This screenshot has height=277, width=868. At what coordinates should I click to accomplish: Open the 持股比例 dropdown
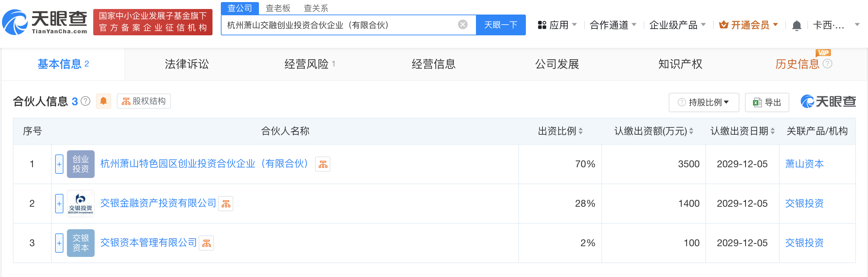(x=704, y=102)
